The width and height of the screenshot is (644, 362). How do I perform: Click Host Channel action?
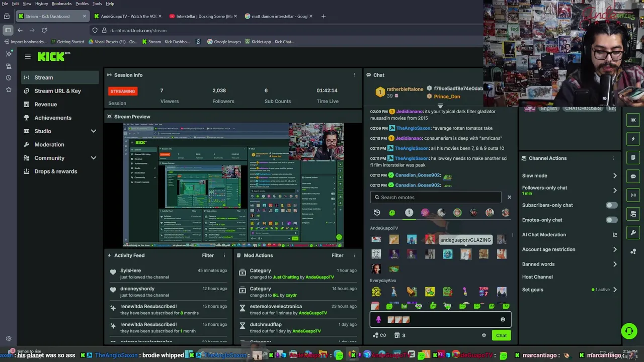[537, 277]
